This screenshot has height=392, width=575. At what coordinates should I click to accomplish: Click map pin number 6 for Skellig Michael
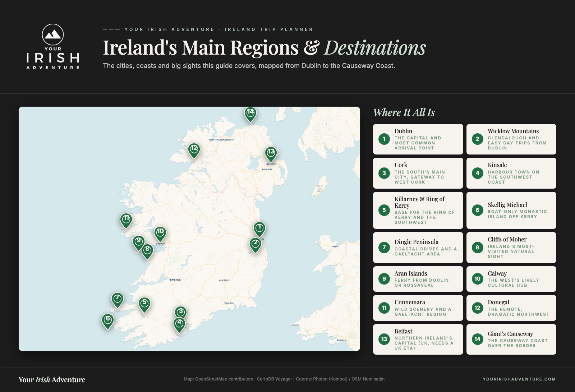108,321
